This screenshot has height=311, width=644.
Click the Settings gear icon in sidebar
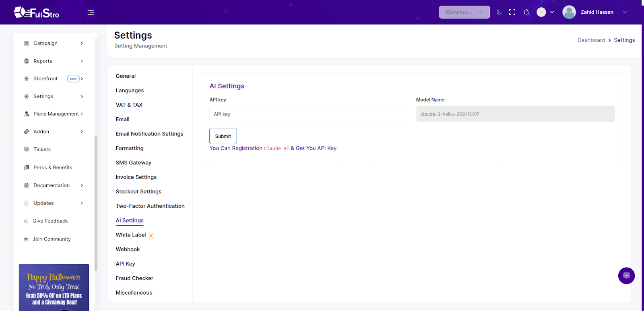27,96
